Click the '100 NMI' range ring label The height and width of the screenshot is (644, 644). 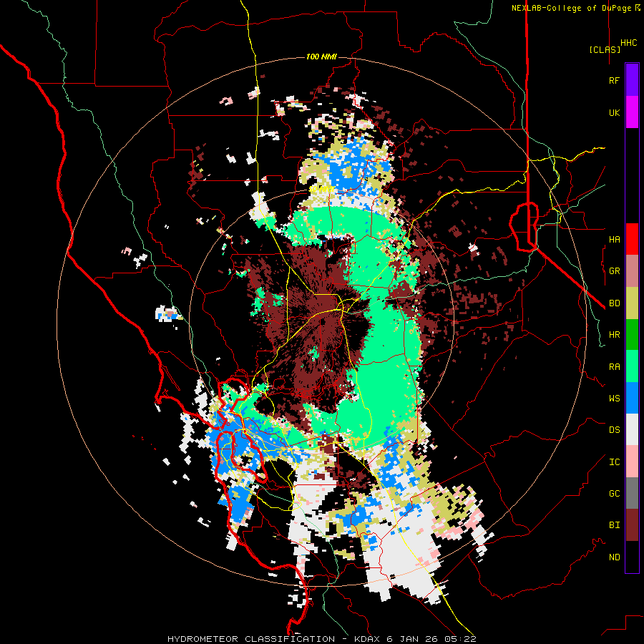coord(321,57)
